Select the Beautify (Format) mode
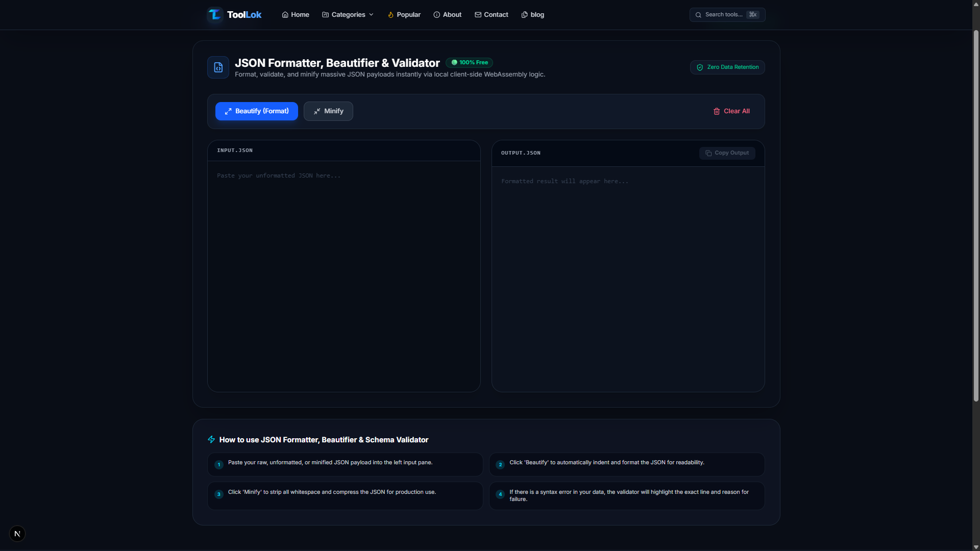Screen dimensions: 980x551 (257, 111)
